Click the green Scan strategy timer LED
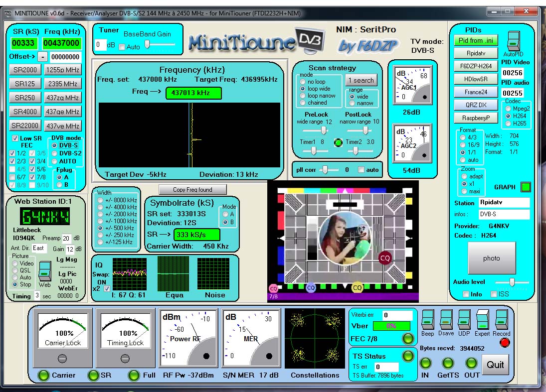The height and width of the screenshot is (392, 546). pyautogui.click(x=338, y=142)
